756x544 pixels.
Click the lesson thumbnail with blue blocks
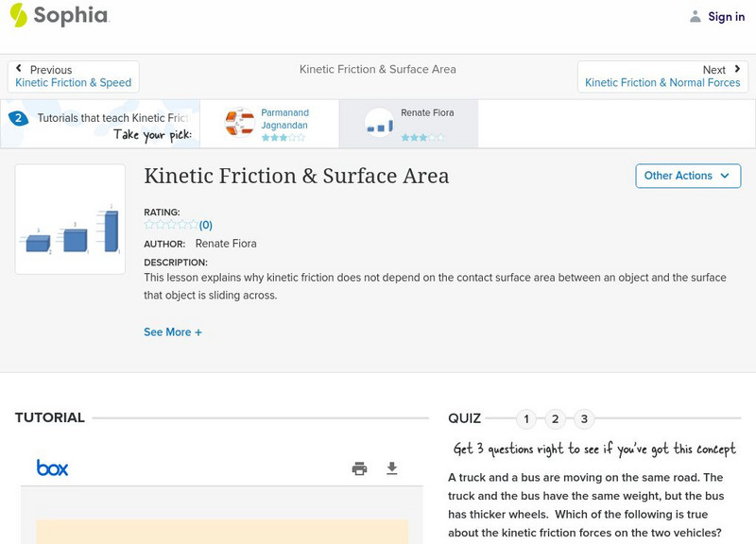(70, 219)
